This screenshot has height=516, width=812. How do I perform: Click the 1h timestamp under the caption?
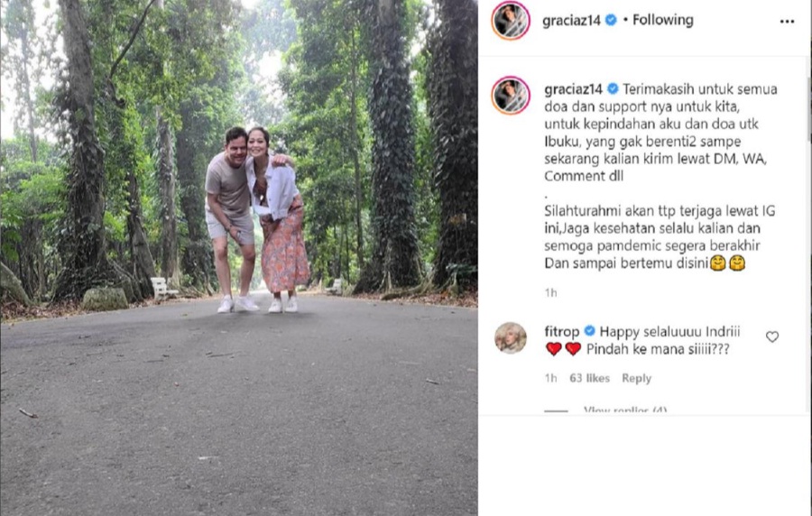pos(550,293)
